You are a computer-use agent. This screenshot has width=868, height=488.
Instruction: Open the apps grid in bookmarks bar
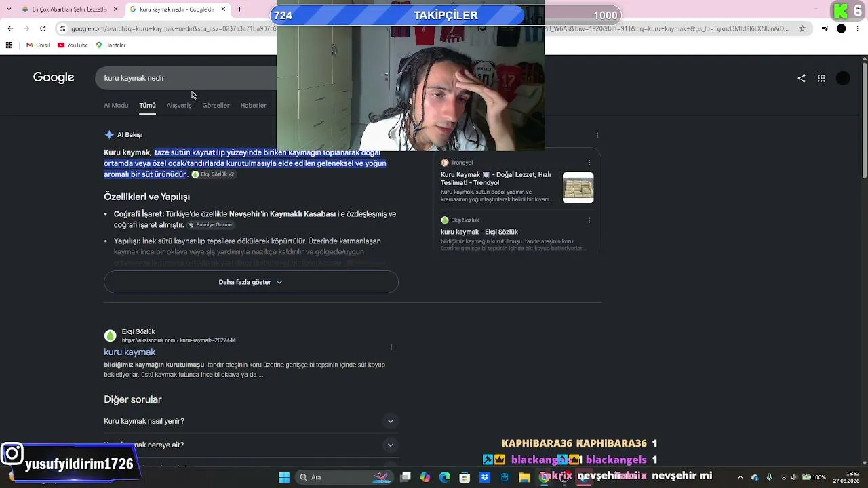pyautogui.click(x=9, y=45)
